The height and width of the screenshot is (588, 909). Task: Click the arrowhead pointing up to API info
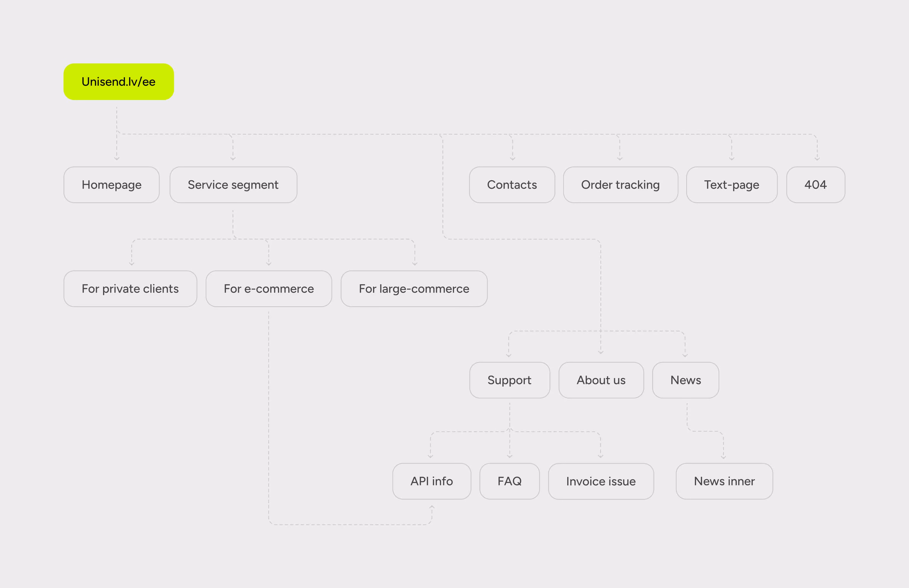tap(432, 507)
